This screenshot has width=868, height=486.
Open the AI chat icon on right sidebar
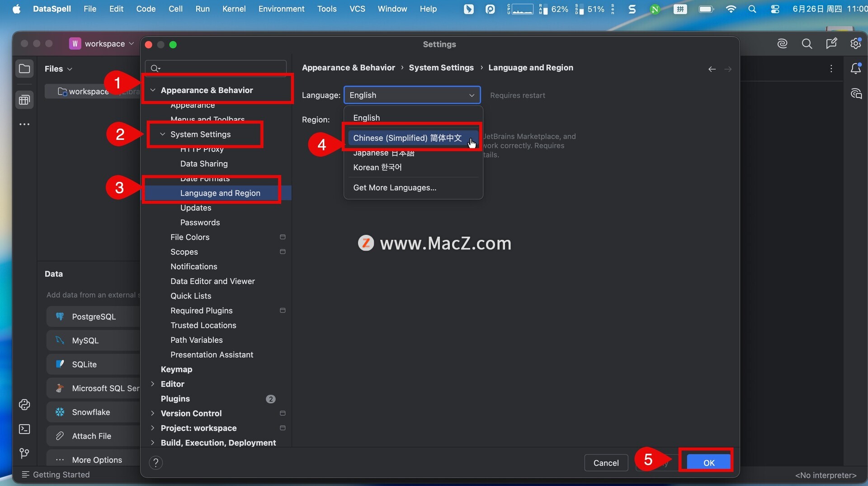point(856,93)
